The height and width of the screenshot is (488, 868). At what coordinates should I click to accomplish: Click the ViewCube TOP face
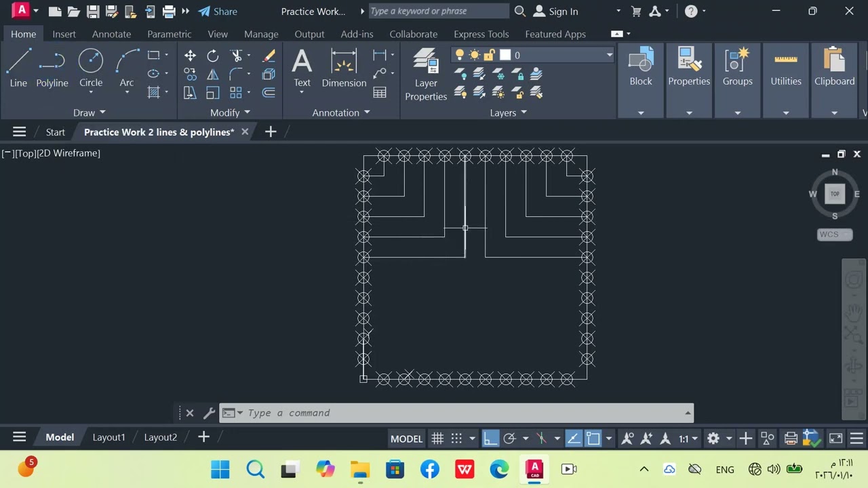pos(835,194)
